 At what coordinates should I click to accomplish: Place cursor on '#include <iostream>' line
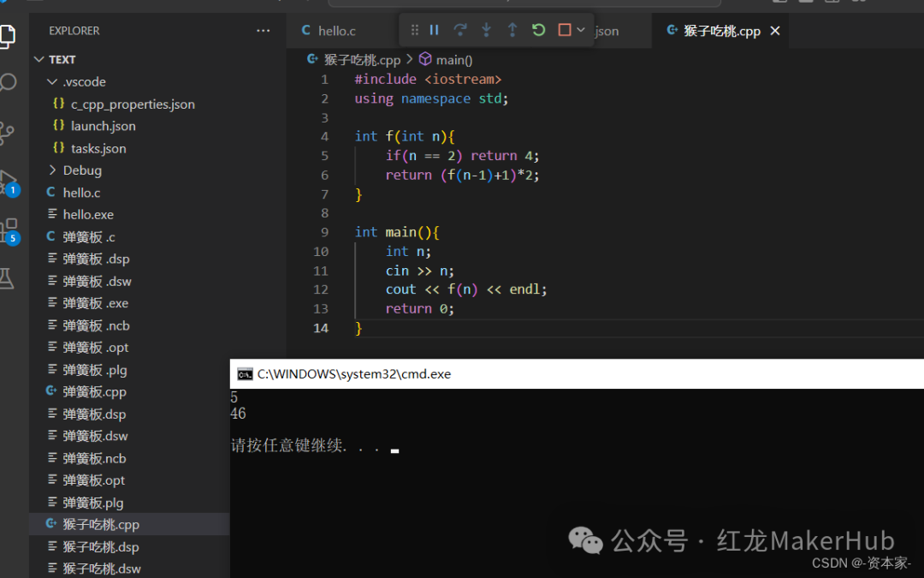428,79
